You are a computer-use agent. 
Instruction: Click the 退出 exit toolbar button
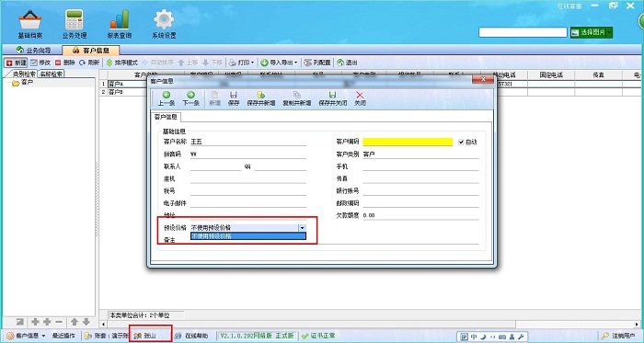tap(347, 63)
